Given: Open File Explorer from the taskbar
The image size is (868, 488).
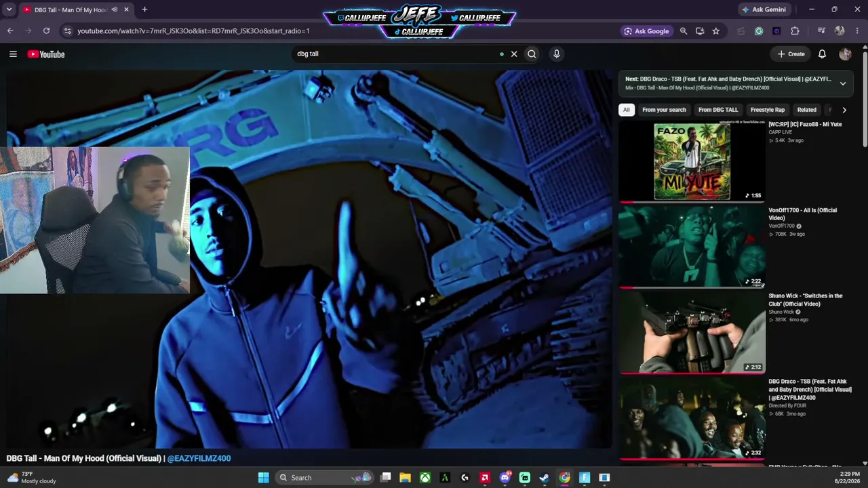Looking at the screenshot, I should pyautogui.click(x=405, y=478).
